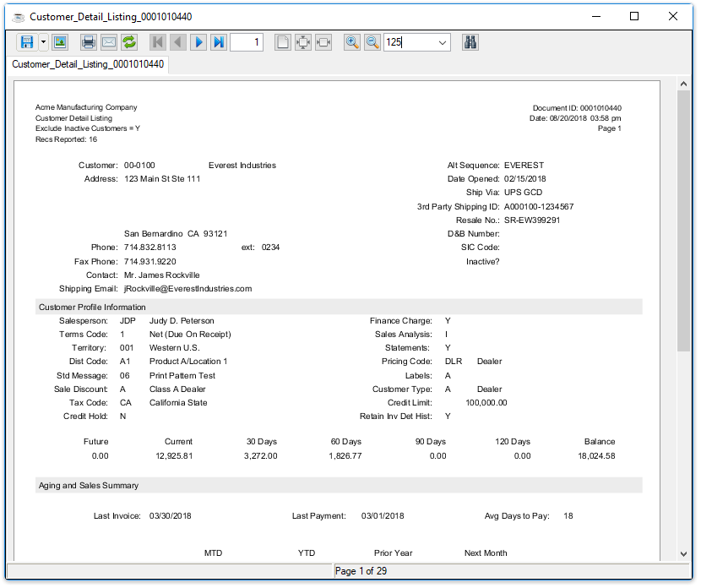The image size is (701, 588).
Task: Click the tax code "California State"
Action: [x=178, y=403]
